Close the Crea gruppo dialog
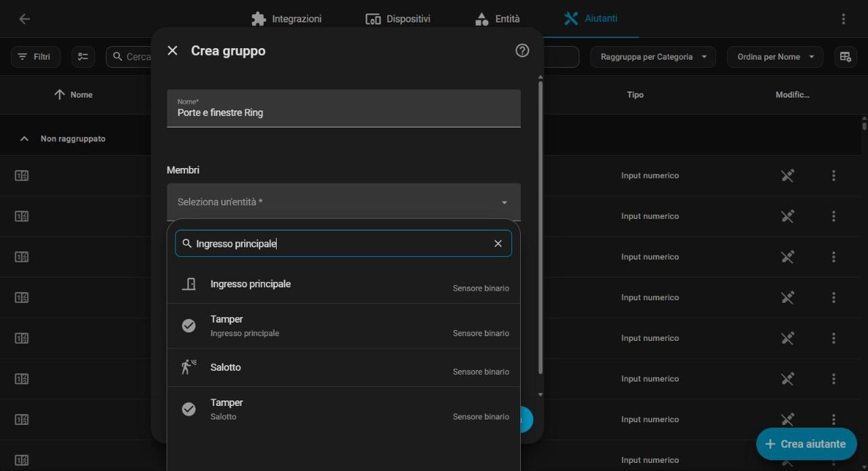The width and height of the screenshot is (868, 471). (172, 51)
